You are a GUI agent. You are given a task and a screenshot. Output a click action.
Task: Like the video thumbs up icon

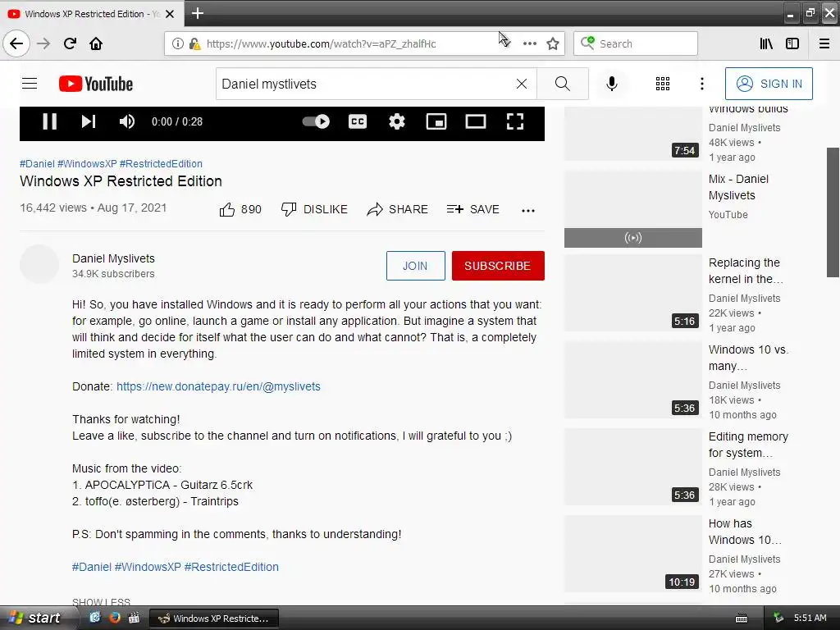point(227,209)
